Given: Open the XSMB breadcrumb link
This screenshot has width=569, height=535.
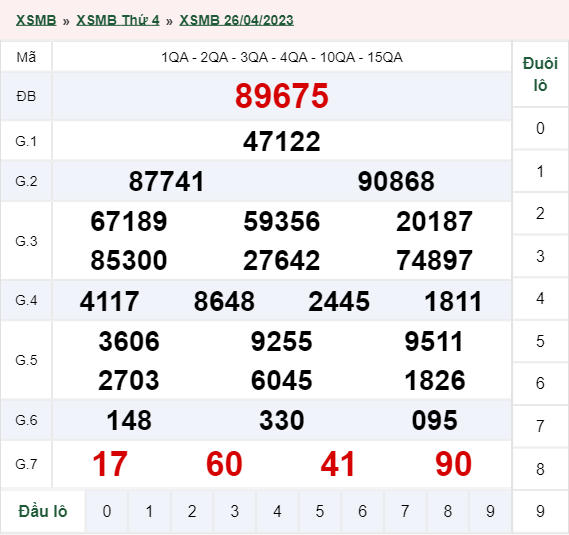Looking at the screenshot, I should click(x=36, y=20).
